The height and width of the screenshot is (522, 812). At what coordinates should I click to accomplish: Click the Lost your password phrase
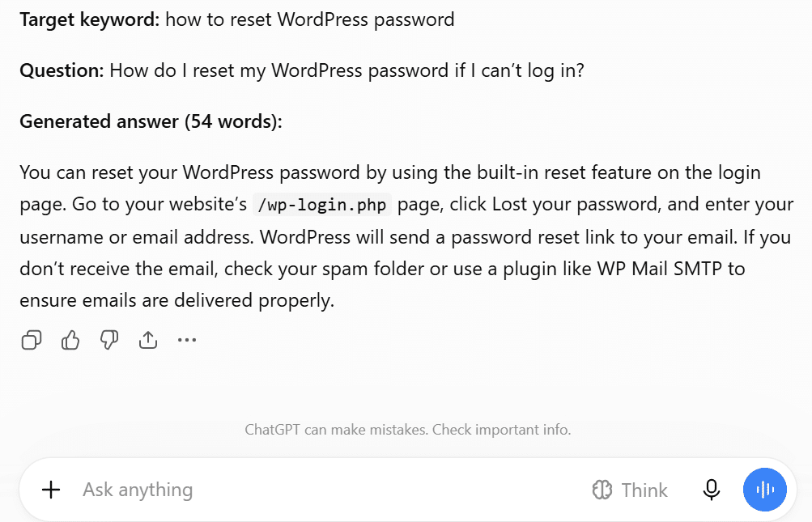point(576,205)
